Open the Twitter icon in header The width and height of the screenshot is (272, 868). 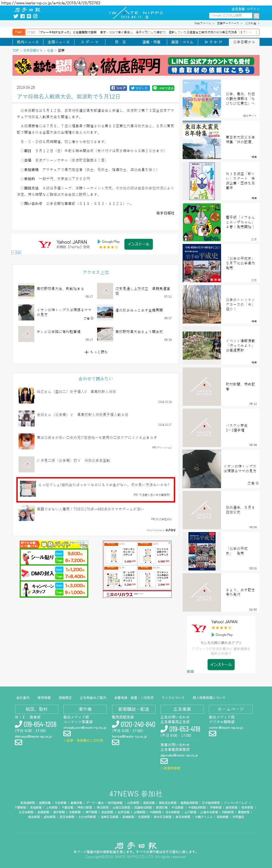point(16,16)
